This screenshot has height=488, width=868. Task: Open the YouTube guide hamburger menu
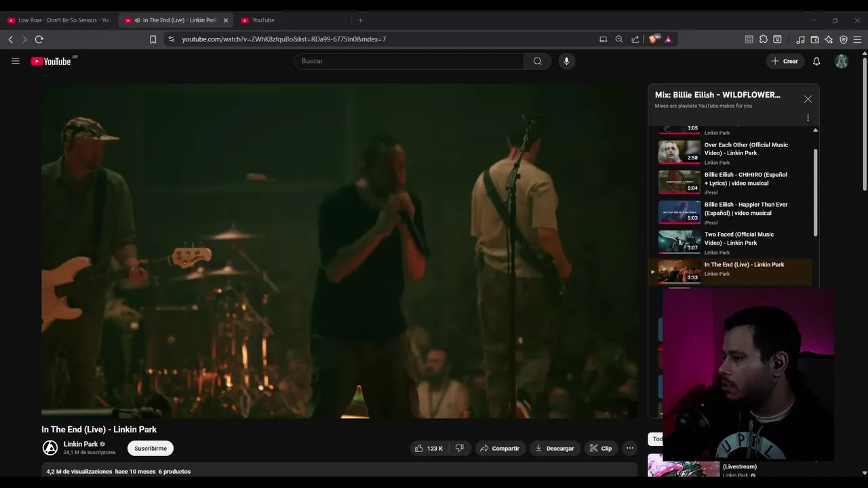pyautogui.click(x=16, y=61)
